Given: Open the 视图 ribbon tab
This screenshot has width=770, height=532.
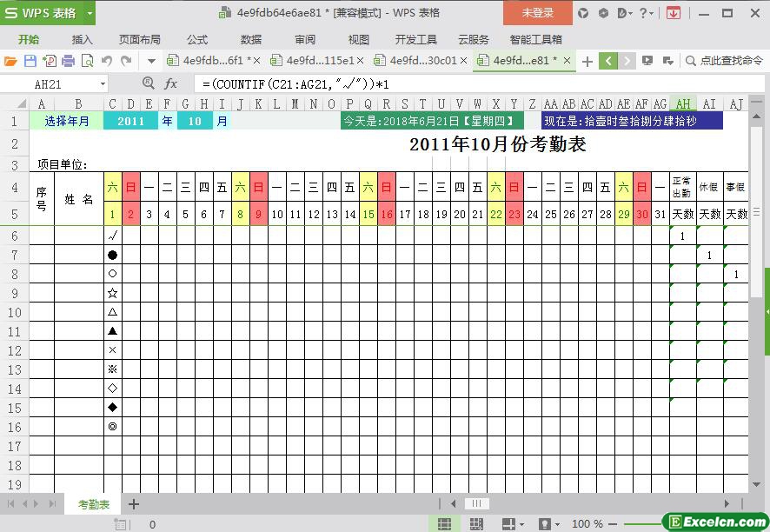Looking at the screenshot, I should coord(358,39).
